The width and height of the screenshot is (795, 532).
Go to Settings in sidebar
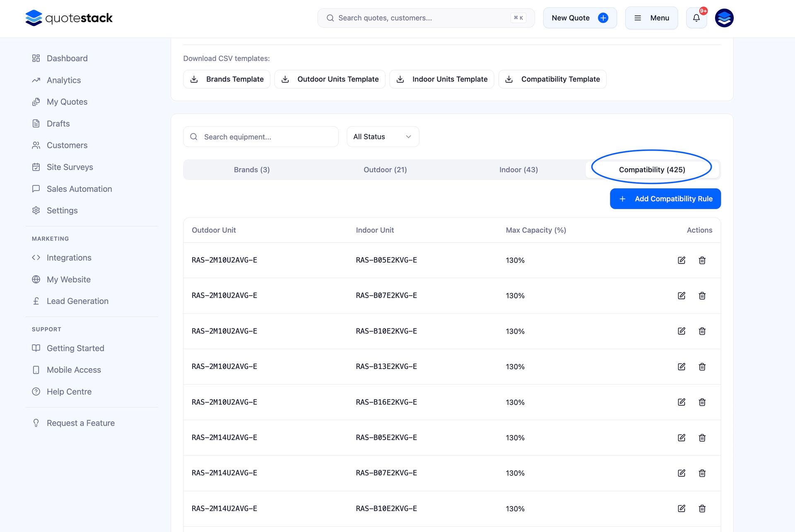point(62,211)
